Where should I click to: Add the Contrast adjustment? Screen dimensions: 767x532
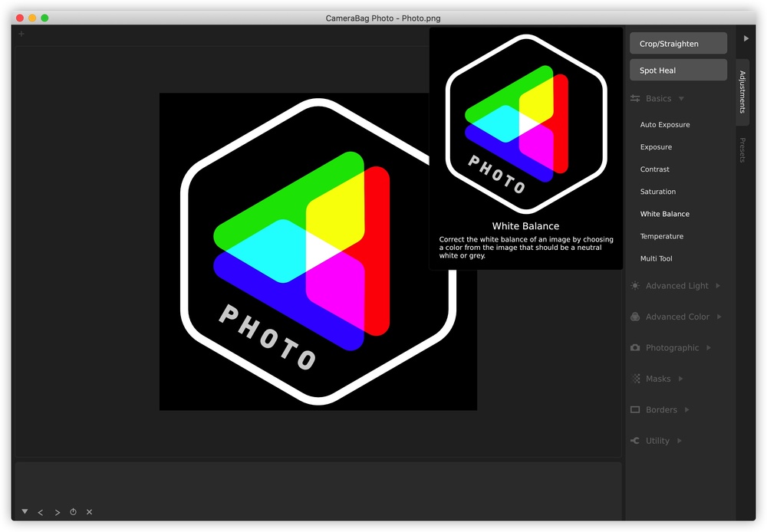[x=654, y=169]
